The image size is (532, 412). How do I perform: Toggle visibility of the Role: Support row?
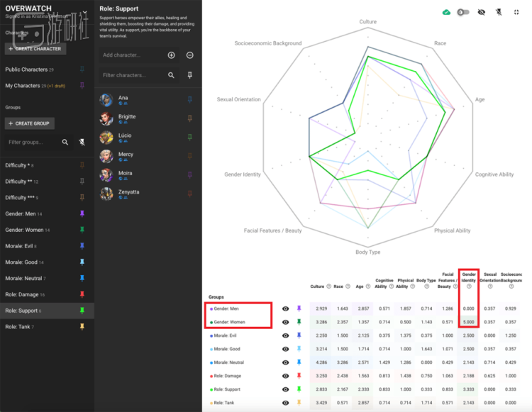pos(286,389)
